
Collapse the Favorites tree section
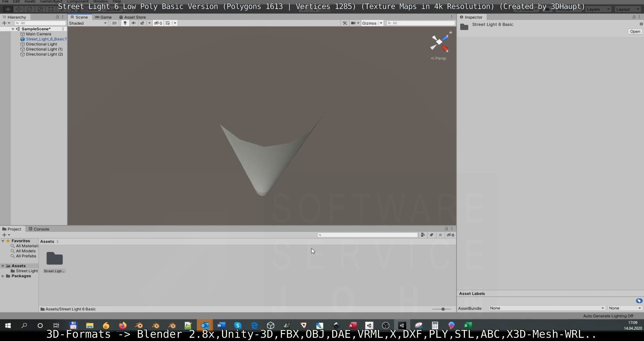click(3, 241)
